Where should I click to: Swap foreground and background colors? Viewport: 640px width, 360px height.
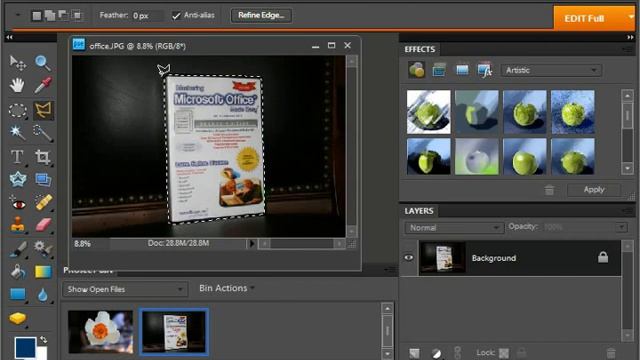pyautogui.click(x=43, y=340)
